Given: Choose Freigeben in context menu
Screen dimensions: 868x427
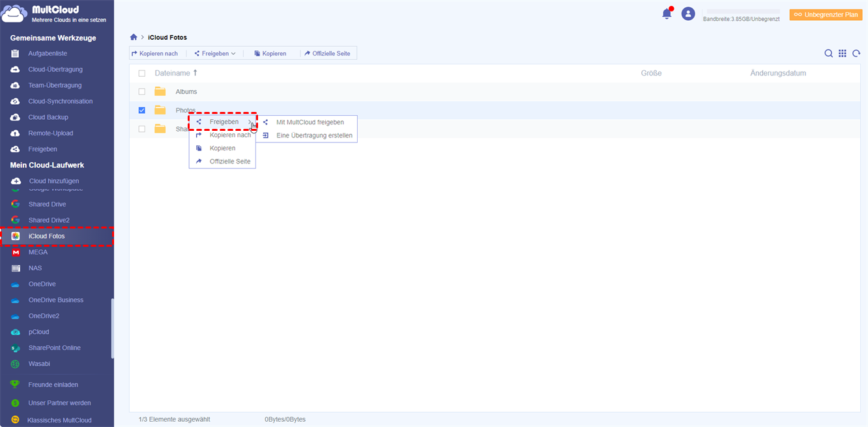Looking at the screenshot, I should click(x=223, y=122).
